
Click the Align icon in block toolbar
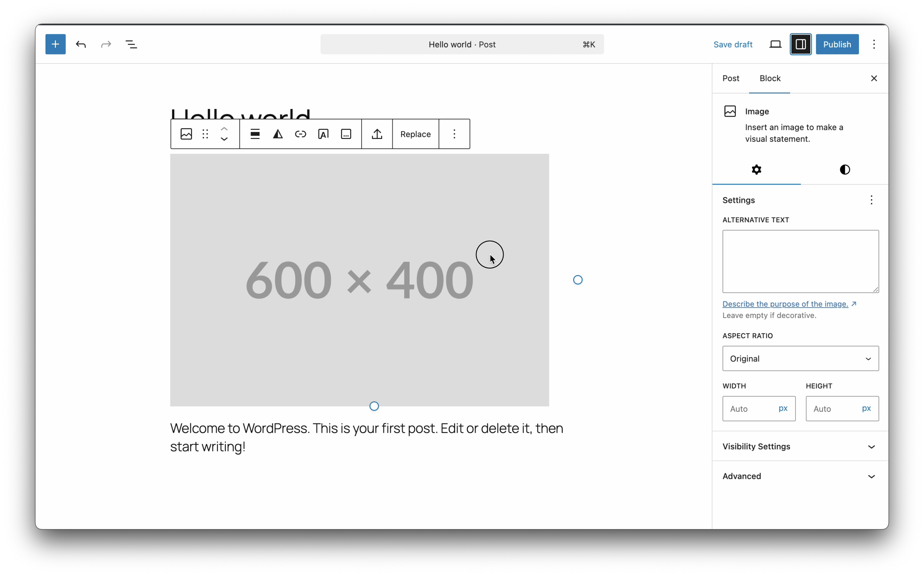(x=255, y=134)
